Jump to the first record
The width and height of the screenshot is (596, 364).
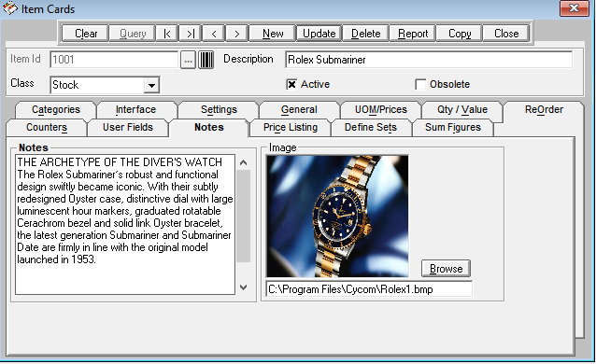pos(167,34)
